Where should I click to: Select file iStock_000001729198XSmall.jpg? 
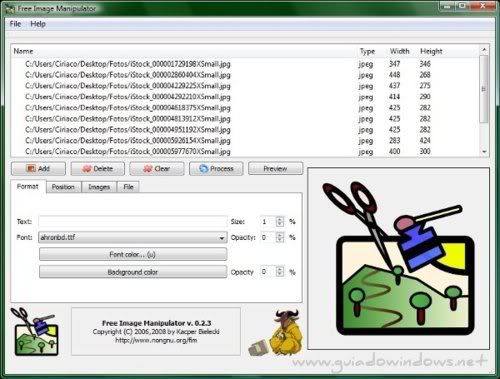[128, 64]
